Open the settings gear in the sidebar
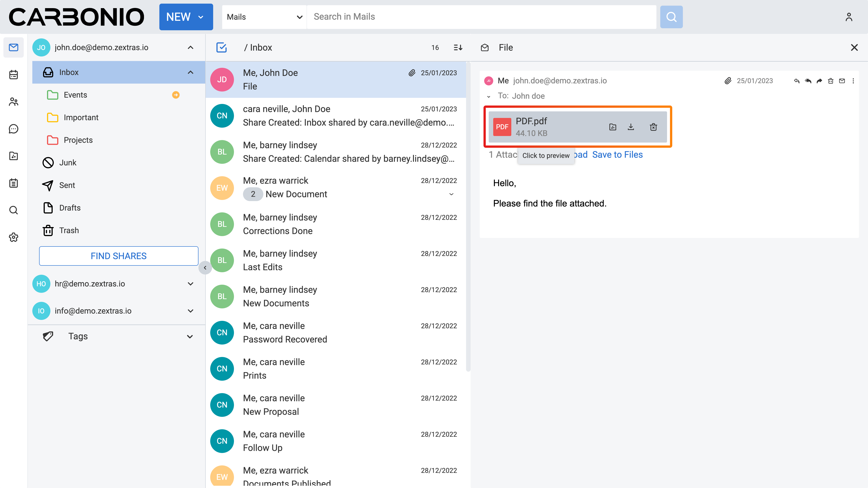 (14, 237)
